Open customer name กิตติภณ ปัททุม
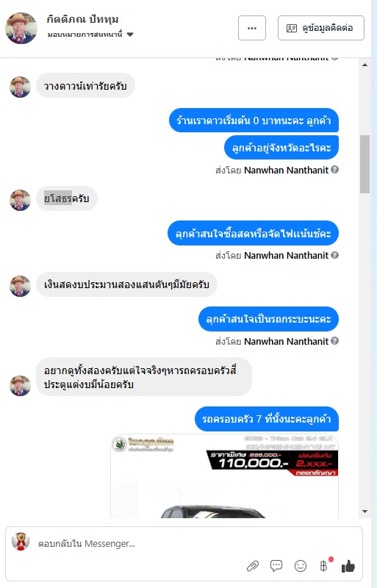The height and width of the screenshot is (588, 377). tap(82, 19)
